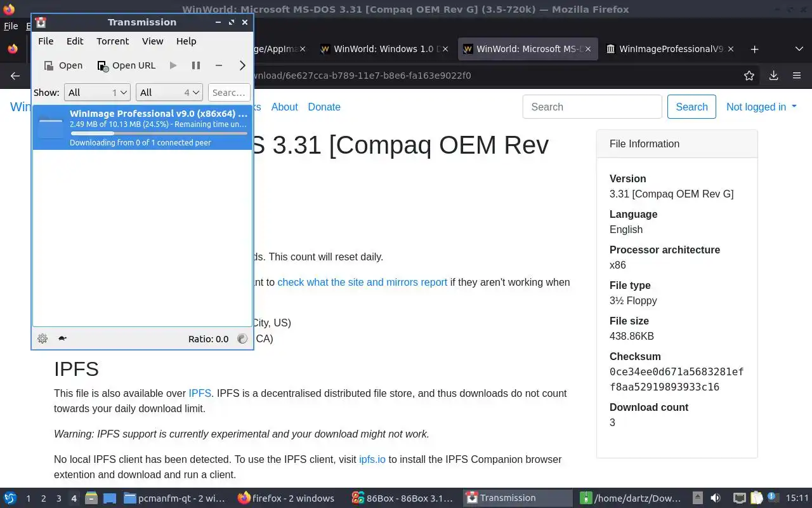The width and height of the screenshot is (812, 508).
Task: Switch to 86Box taskbar entry
Action: pyautogui.click(x=403, y=498)
